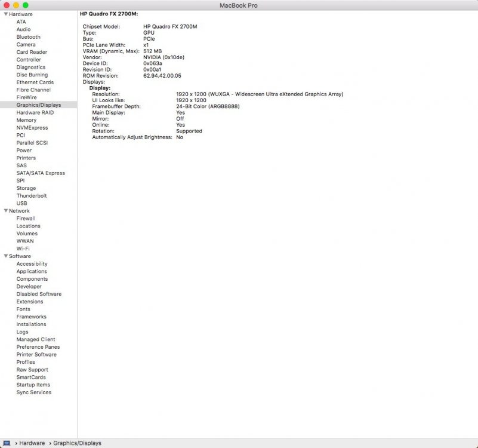Open Disabled Software entry
Viewport: 478px width, 448px height.
coord(39,294)
